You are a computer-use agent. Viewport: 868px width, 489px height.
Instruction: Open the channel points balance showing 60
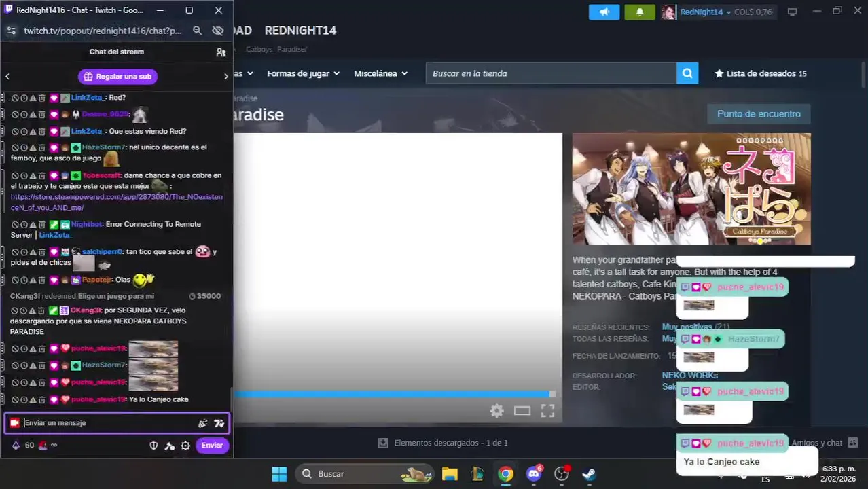point(23,446)
